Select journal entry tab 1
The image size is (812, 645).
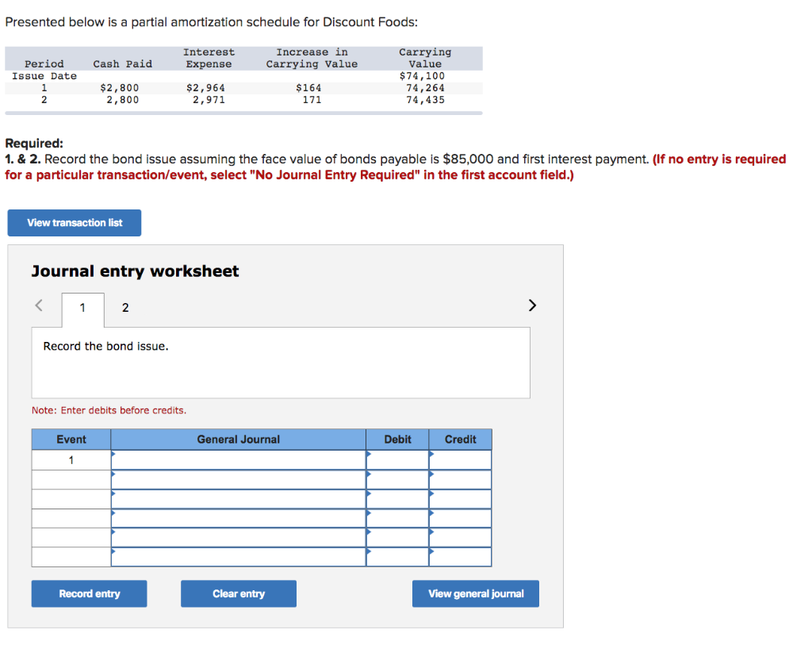[x=82, y=306]
